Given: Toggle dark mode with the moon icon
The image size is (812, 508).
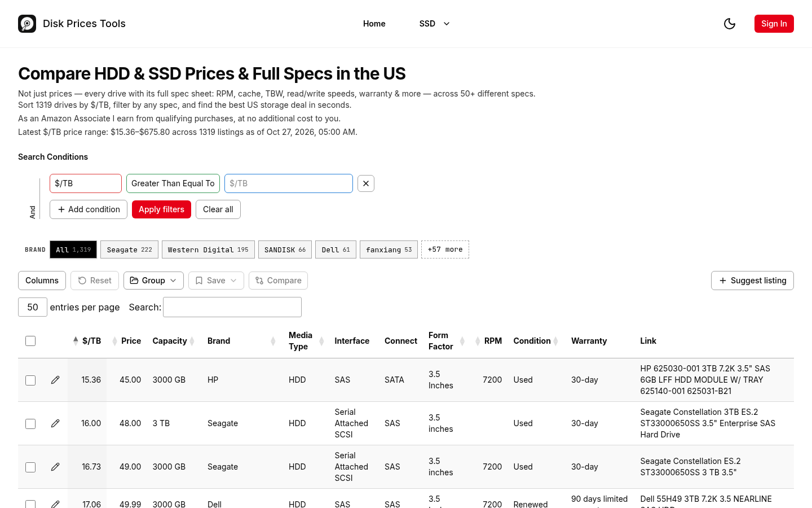Looking at the screenshot, I should click(730, 24).
